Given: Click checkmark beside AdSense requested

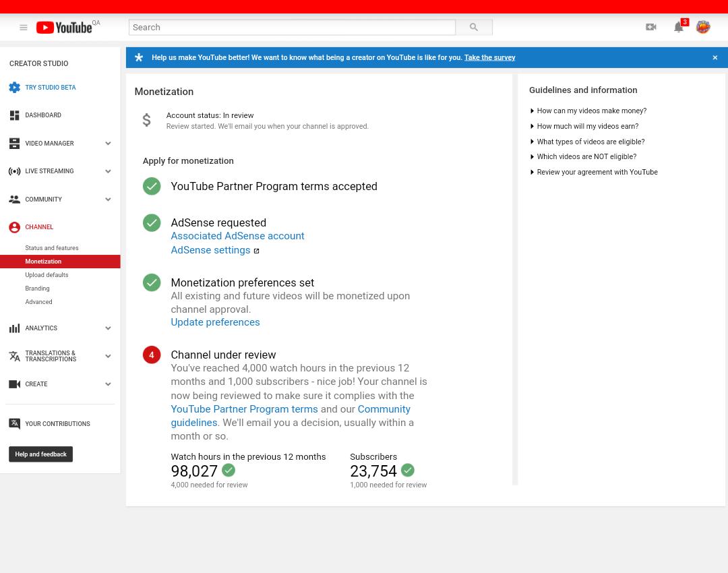Looking at the screenshot, I should (152, 223).
